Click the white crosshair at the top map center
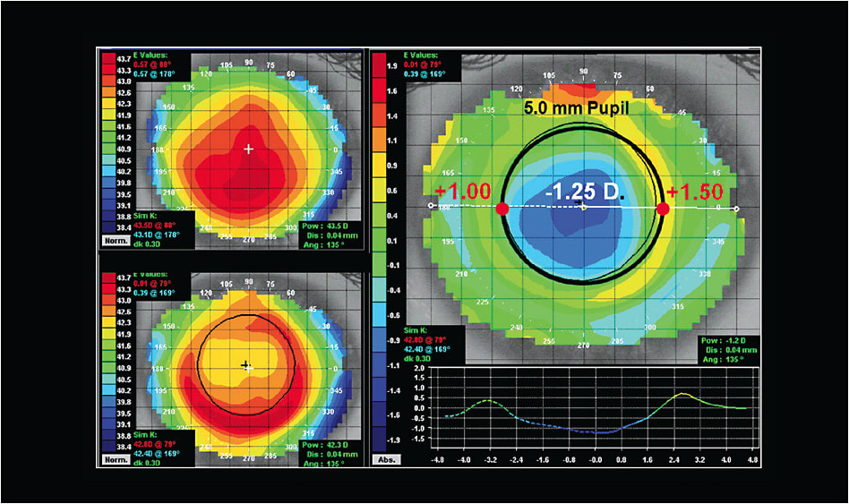Image resolution: width=849 pixels, height=504 pixels. point(249,149)
